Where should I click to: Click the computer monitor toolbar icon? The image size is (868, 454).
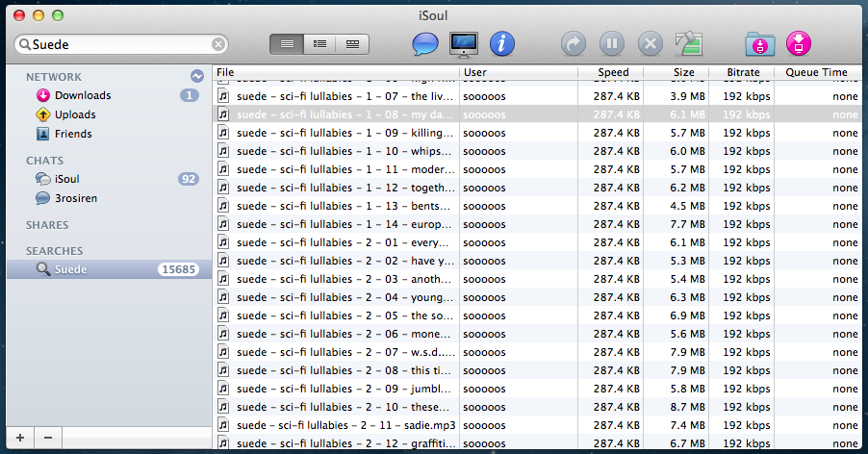point(463,44)
